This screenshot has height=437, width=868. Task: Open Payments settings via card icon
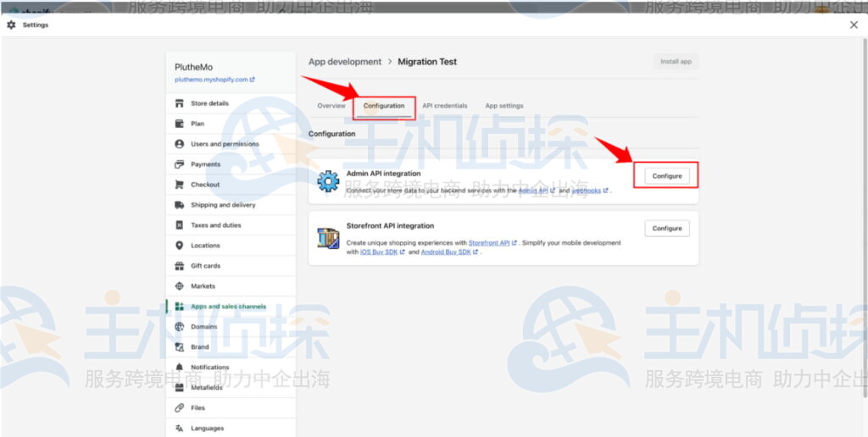179,164
